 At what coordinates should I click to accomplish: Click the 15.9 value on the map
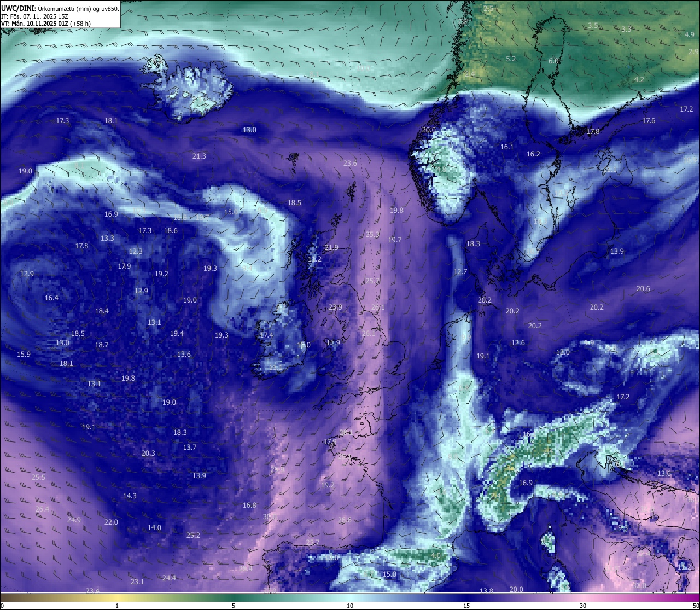(x=24, y=354)
